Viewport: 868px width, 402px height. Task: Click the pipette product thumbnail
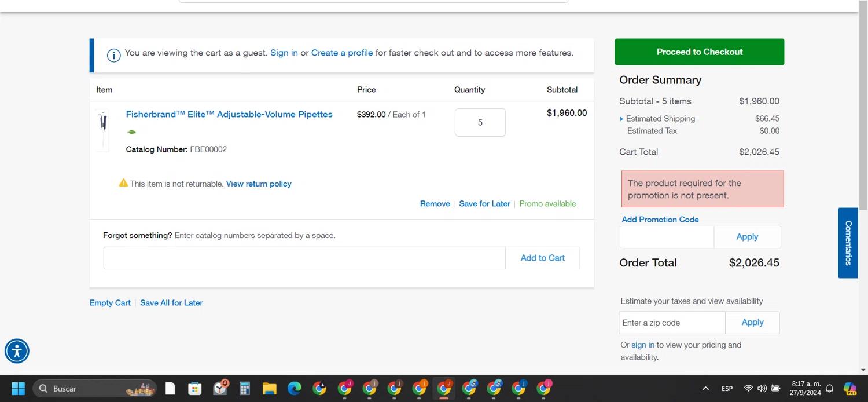click(x=102, y=131)
